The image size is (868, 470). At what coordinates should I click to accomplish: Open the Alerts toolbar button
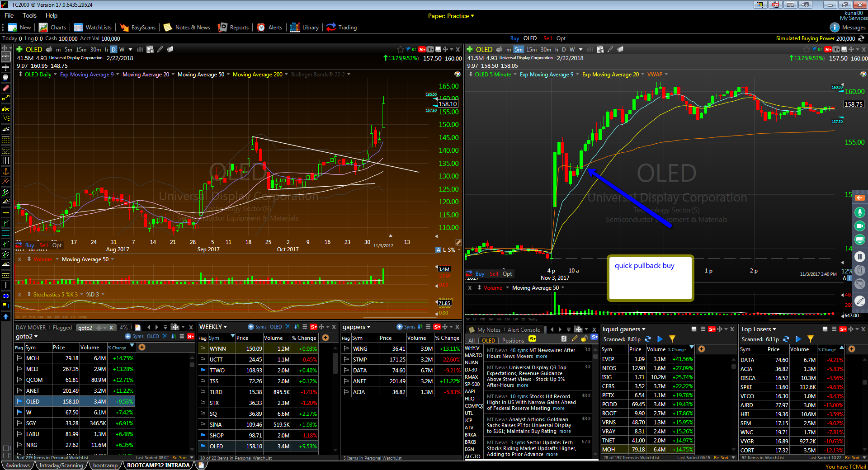(x=270, y=28)
